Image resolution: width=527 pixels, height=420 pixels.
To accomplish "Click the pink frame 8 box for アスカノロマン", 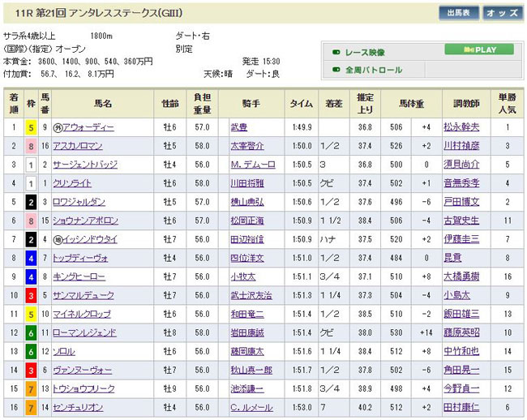I will (x=31, y=146).
